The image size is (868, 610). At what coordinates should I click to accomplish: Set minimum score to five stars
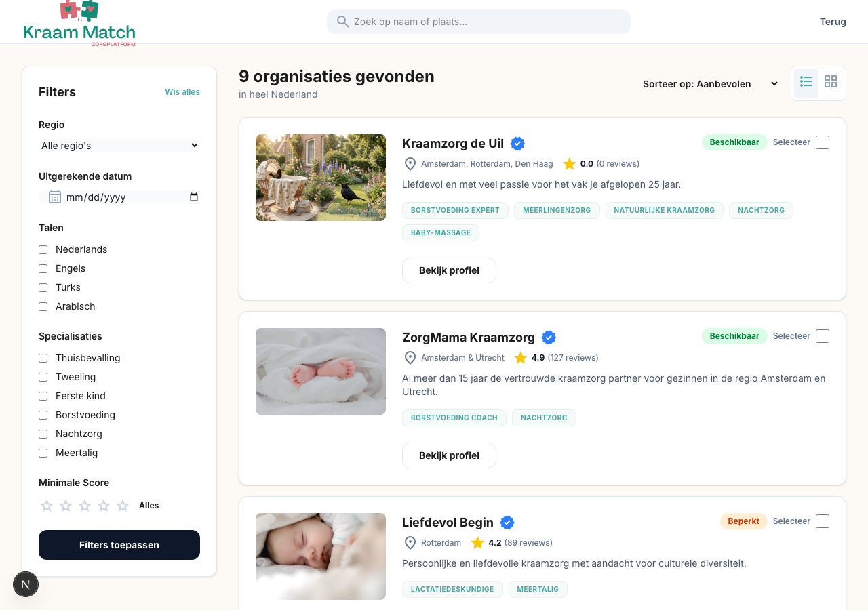[123, 506]
